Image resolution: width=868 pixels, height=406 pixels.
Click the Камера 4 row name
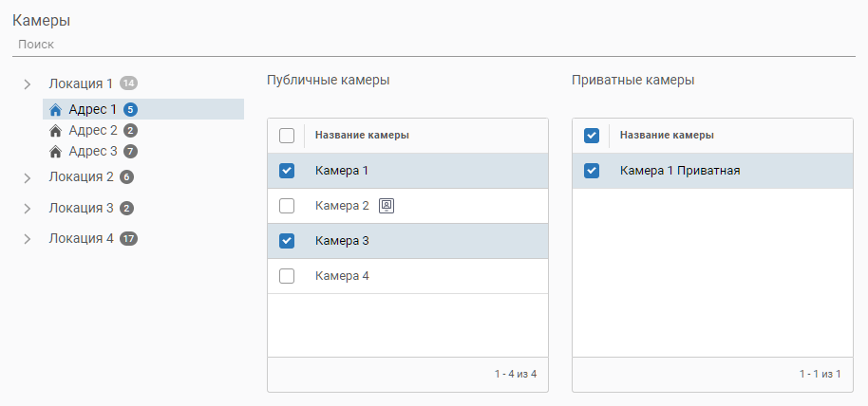342,276
